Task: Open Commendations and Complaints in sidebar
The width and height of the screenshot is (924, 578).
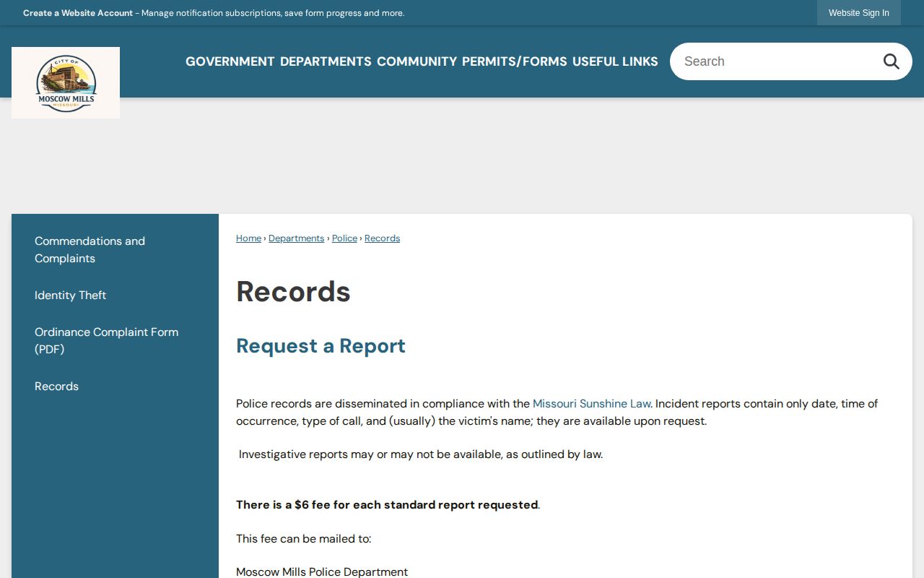Action: [x=115, y=250]
